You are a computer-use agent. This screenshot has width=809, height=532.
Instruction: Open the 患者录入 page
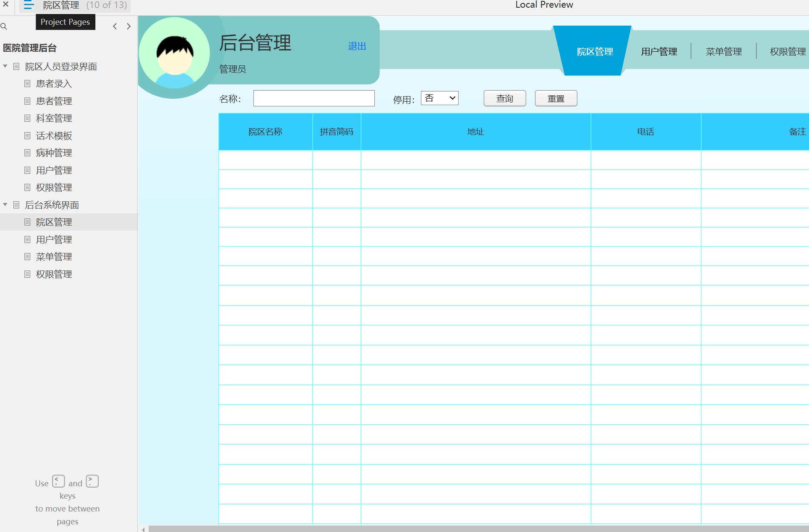(54, 84)
